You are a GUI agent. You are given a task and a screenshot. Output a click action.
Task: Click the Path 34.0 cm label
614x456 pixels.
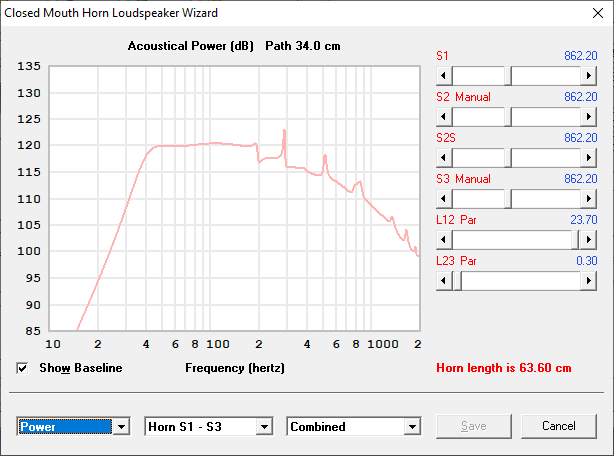(303, 46)
